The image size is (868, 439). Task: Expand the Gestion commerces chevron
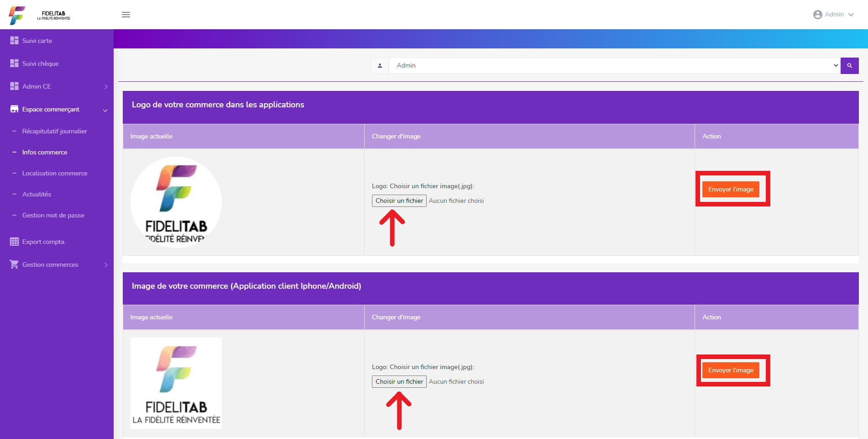coord(106,265)
